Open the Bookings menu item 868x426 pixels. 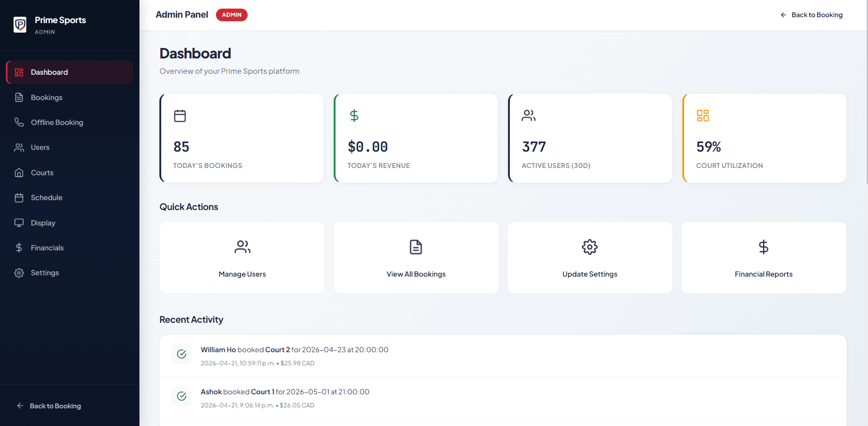(x=70, y=97)
